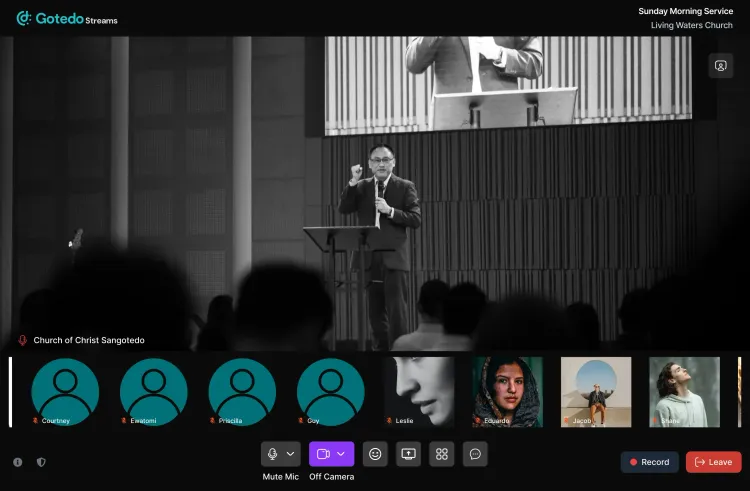Screen dimensions: 750x491
Task: Start recording with the Record button
Action: [649, 462]
